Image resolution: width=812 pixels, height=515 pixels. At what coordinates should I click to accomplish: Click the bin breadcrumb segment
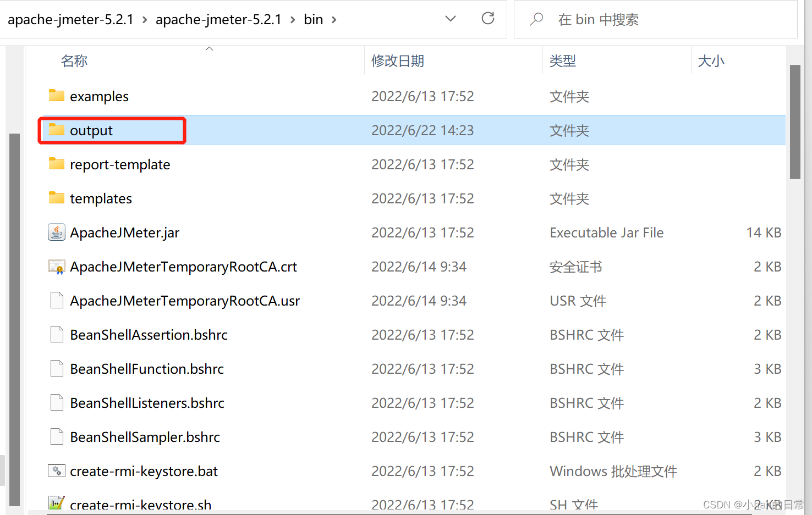[x=314, y=20]
